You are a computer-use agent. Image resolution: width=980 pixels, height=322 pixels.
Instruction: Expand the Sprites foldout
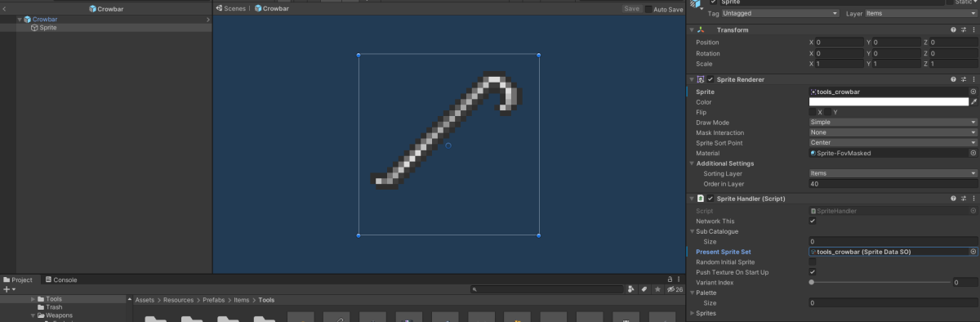tap(693, 313)
